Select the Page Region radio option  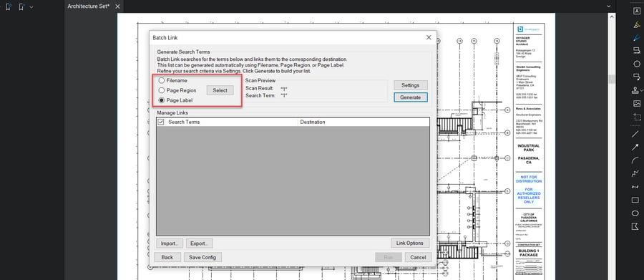coord(162,90)
